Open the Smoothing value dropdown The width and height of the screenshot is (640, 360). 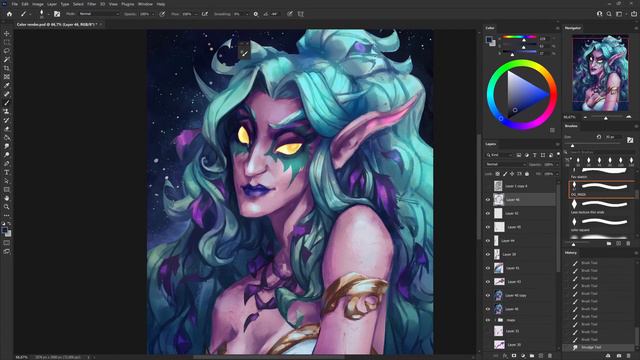[x=247, y=14]
